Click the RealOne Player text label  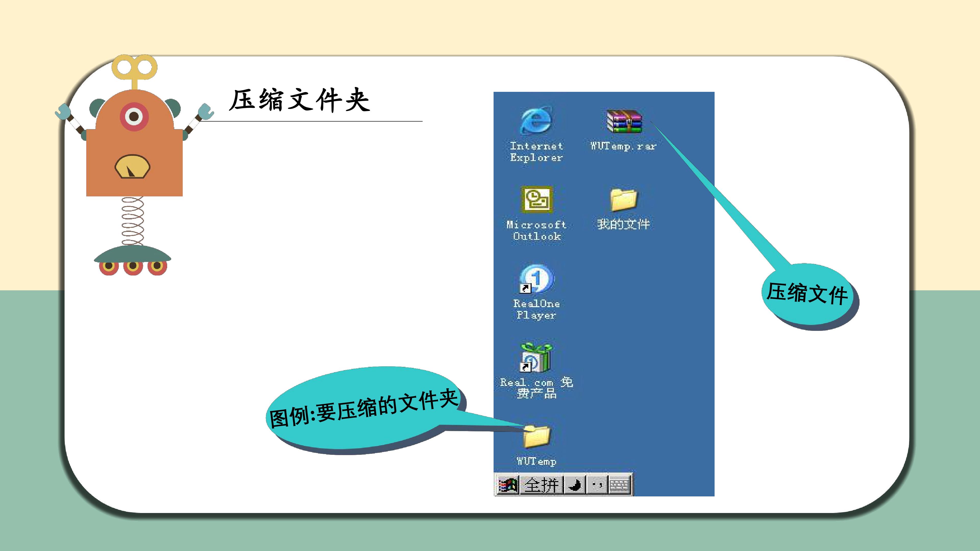[x=536, y=309]
